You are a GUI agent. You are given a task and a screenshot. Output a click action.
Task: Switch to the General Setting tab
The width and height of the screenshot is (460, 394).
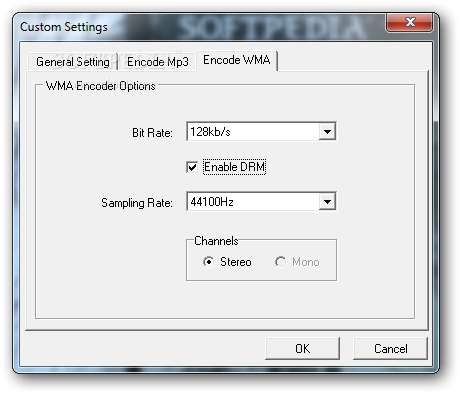(73, 62)
